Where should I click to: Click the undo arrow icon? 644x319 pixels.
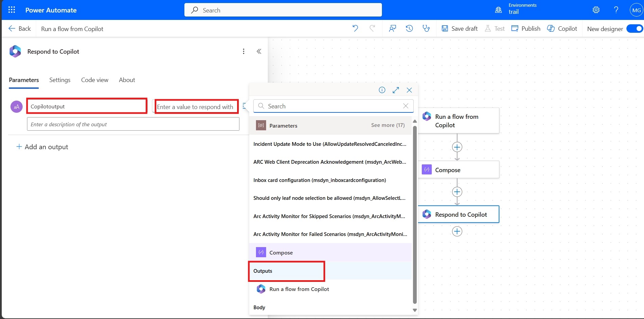tap(355, 28)
